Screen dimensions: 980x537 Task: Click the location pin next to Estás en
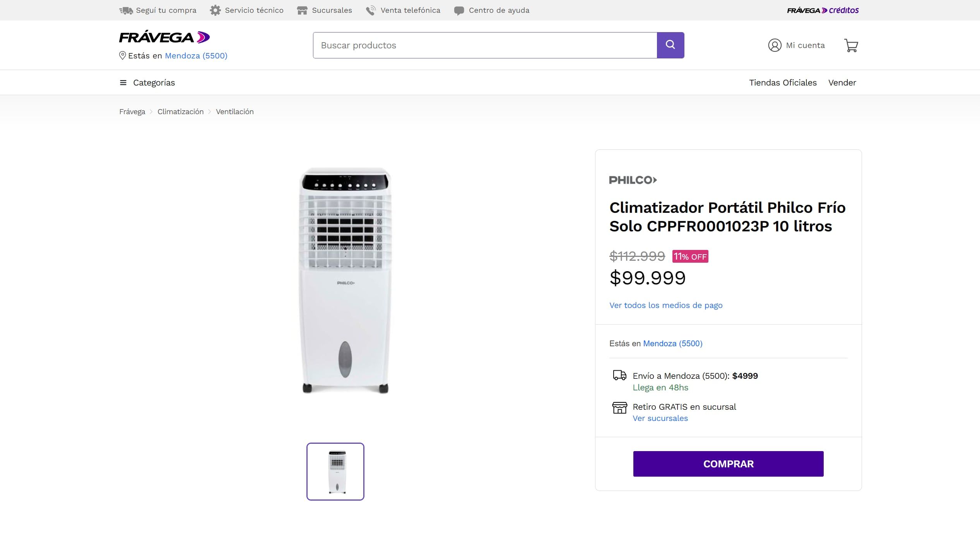click(x=122, y=56)
